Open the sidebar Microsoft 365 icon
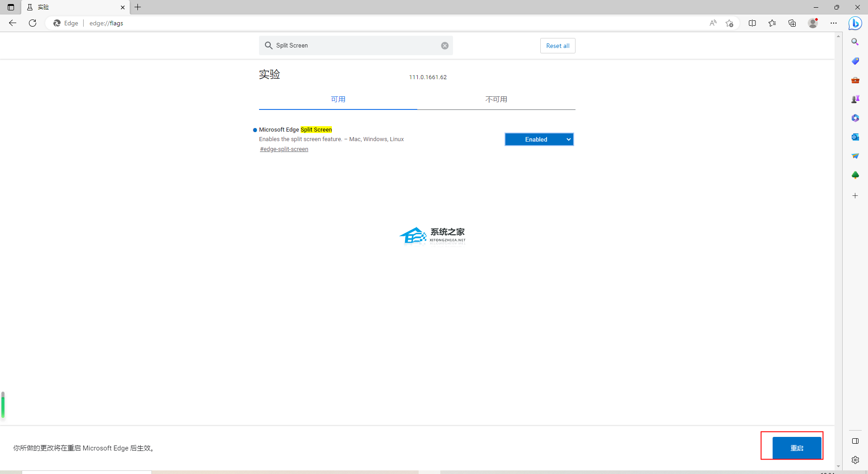 (855, 118)
